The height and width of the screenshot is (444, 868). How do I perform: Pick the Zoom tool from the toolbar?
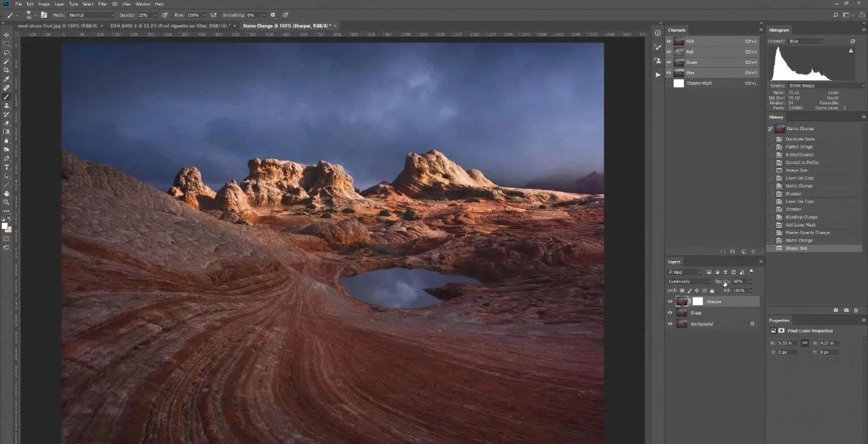[x=7, y=202]
